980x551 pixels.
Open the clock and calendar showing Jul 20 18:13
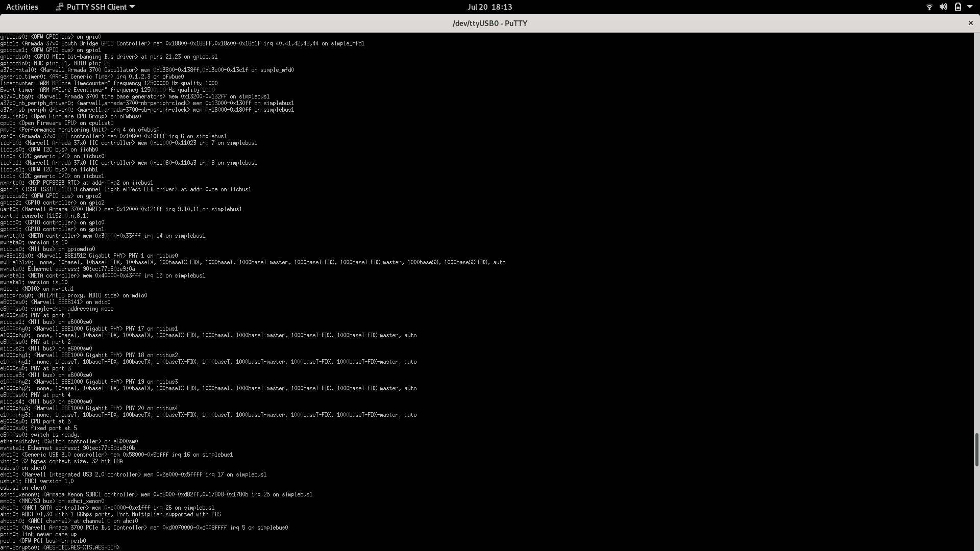point(489,7)
